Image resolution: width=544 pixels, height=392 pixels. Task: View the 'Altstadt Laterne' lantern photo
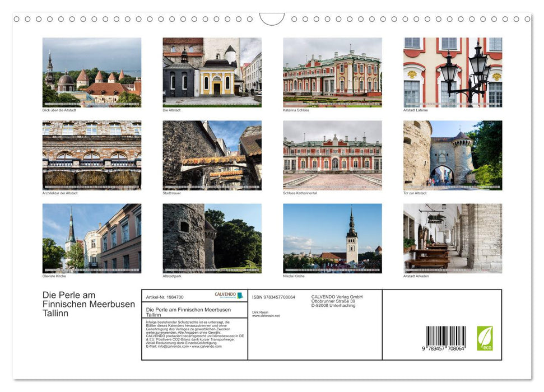tap(452, 72)
